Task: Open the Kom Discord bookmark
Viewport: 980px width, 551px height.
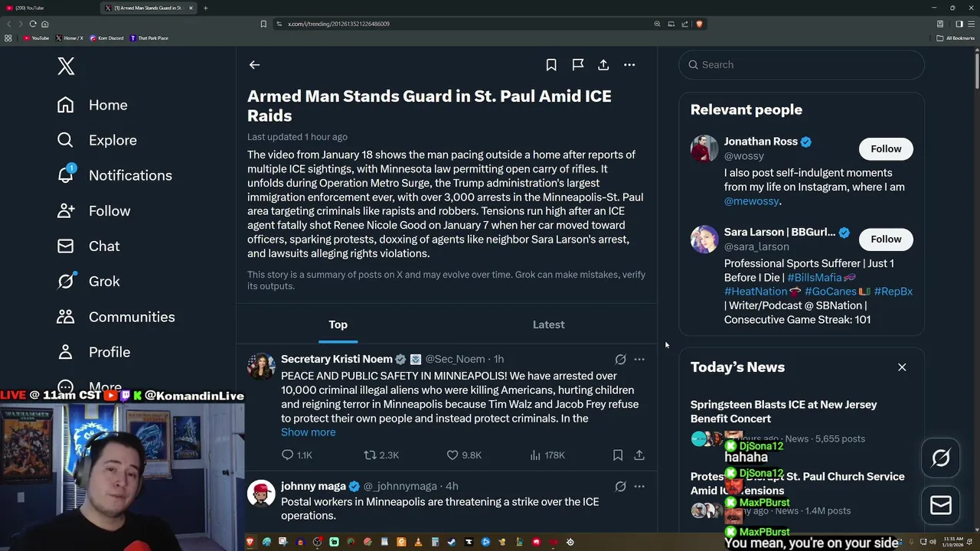Action: click(x=106, y=37)
